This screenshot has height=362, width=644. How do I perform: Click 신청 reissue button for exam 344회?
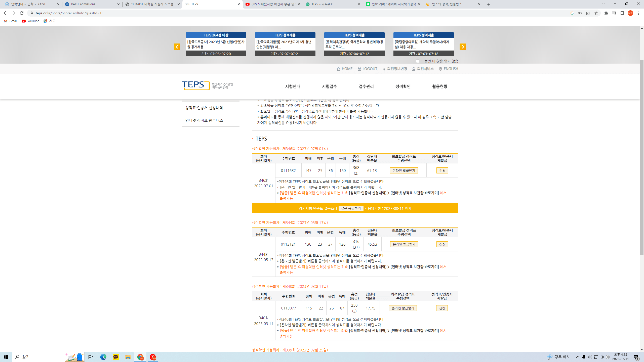442,244
